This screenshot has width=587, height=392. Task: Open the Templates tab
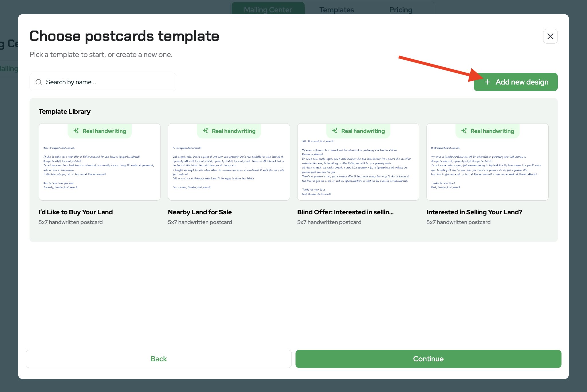click(336, 10)
